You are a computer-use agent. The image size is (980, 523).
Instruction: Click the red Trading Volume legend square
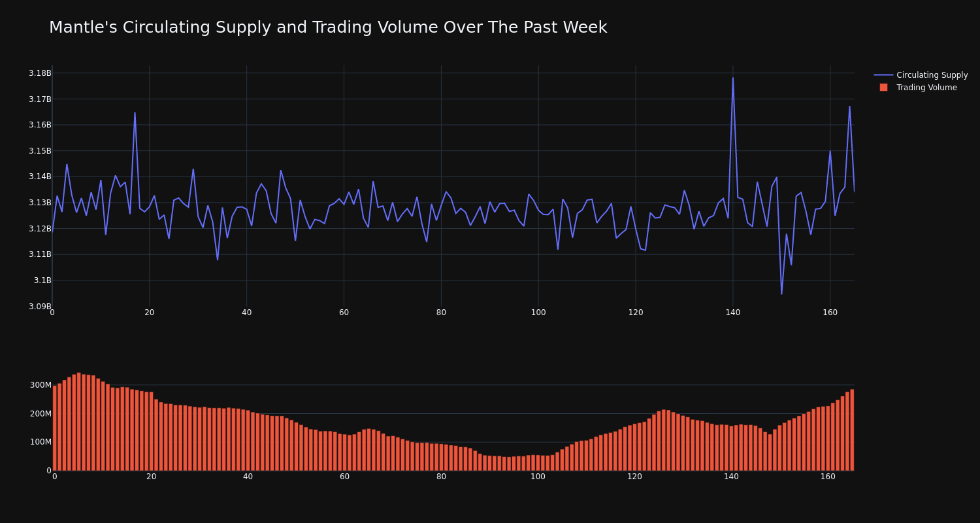(x=883, y=87)
